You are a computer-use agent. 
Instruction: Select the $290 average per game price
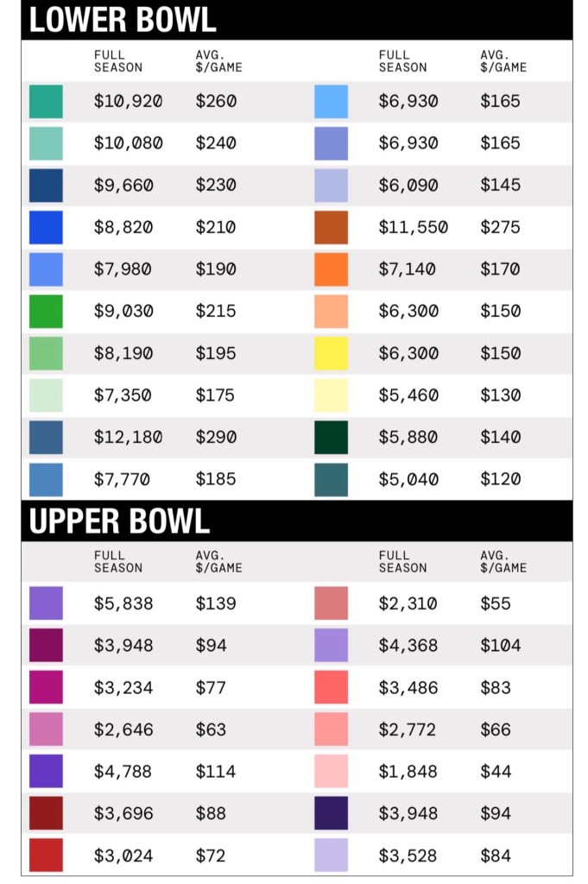(x=216, y=437)
